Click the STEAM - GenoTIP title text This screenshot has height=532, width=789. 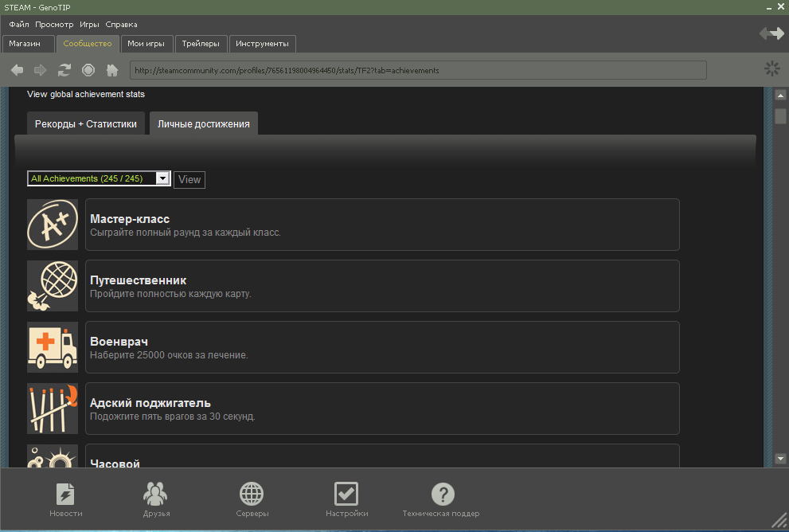point(37,7)
